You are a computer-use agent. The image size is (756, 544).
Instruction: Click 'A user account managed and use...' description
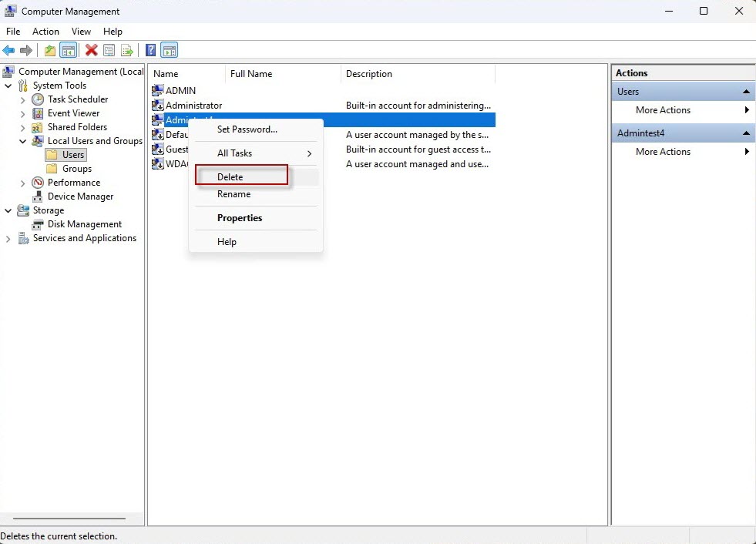coord(417,164)
